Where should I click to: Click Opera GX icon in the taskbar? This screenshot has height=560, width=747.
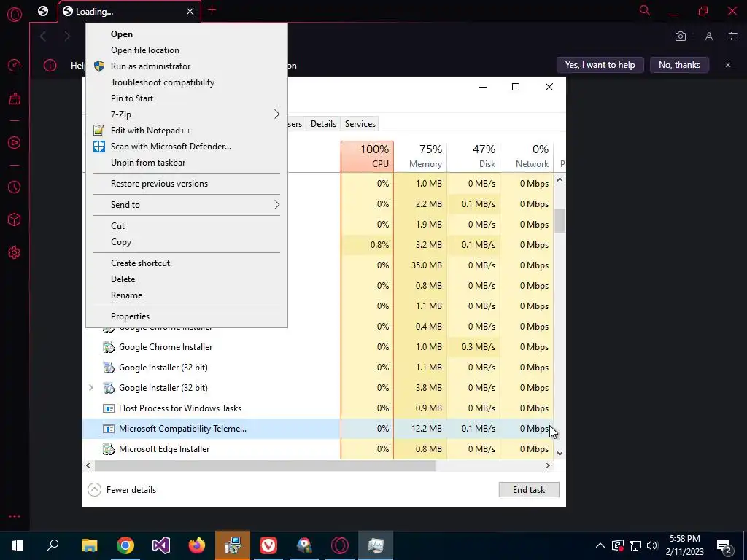(340, 545)
